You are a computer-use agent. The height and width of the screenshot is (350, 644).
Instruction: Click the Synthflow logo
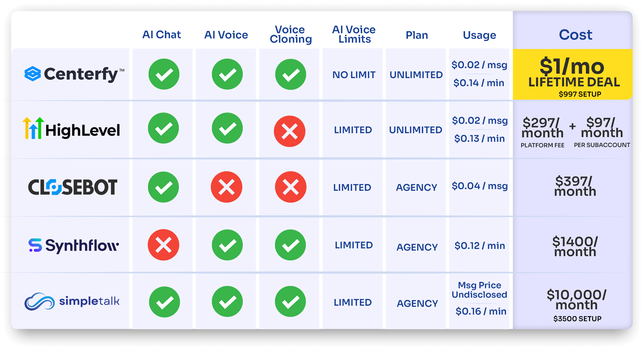point(74,246)
